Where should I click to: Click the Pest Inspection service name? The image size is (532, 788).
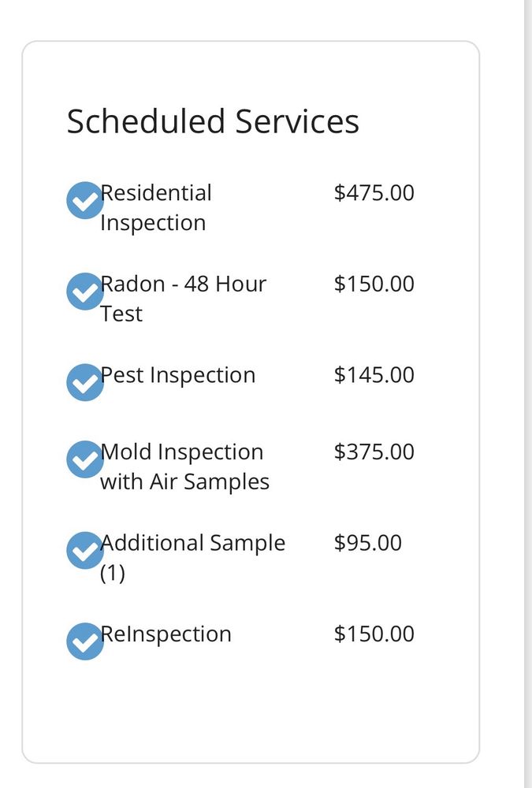(177, 374)
